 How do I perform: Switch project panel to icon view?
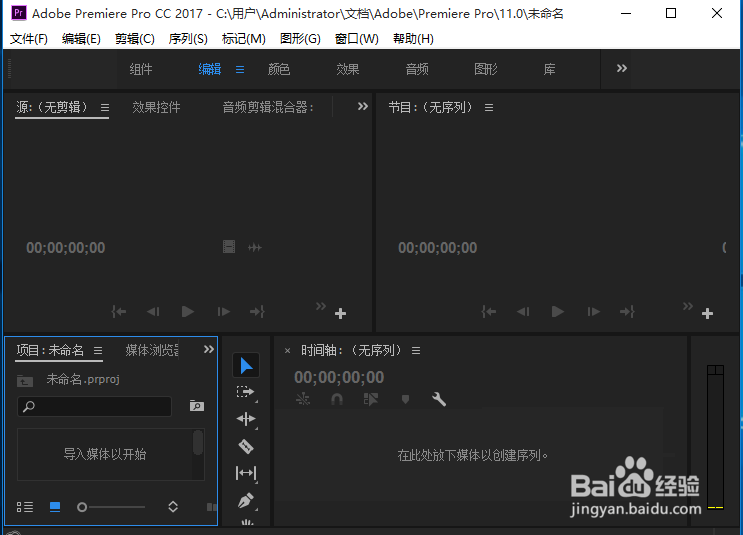click(55, 507)
